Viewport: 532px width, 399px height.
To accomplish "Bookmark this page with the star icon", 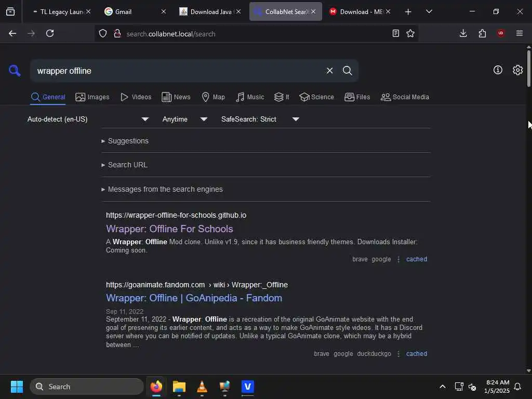I will click(x=410, y=33).
